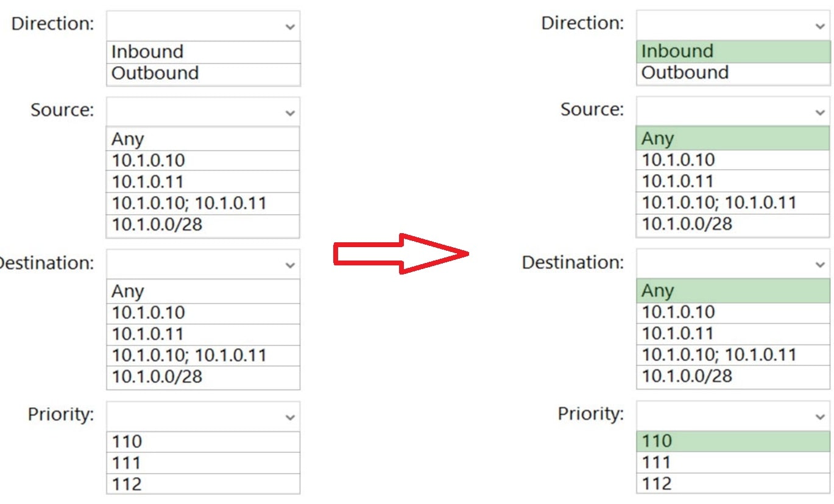Select 10.1.0.0/28 in left Source list

[x=203, y=225]
